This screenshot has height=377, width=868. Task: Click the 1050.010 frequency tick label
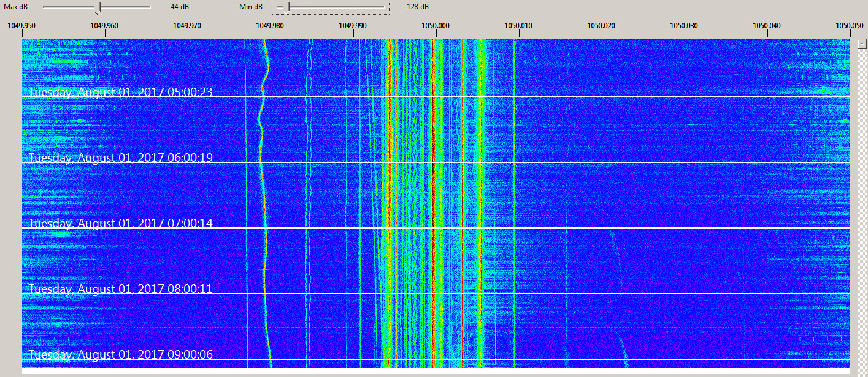pyautogui.click(x=518, y=26)
